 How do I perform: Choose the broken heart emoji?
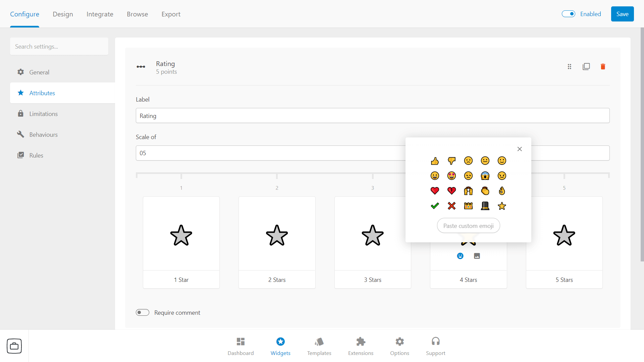pyautogui.click(x=451, y=191)
